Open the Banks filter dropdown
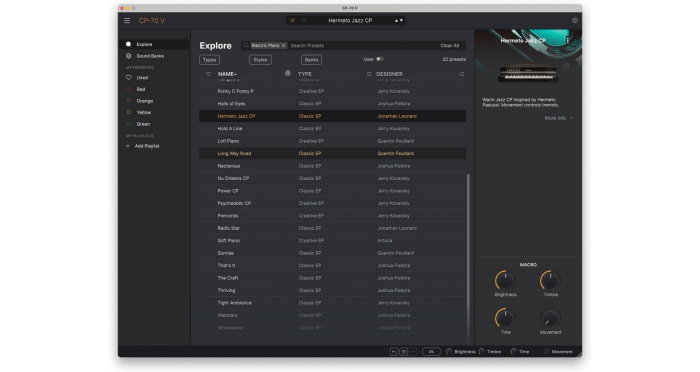Viewport: 700px width, 372px height. tap(312, 60)
